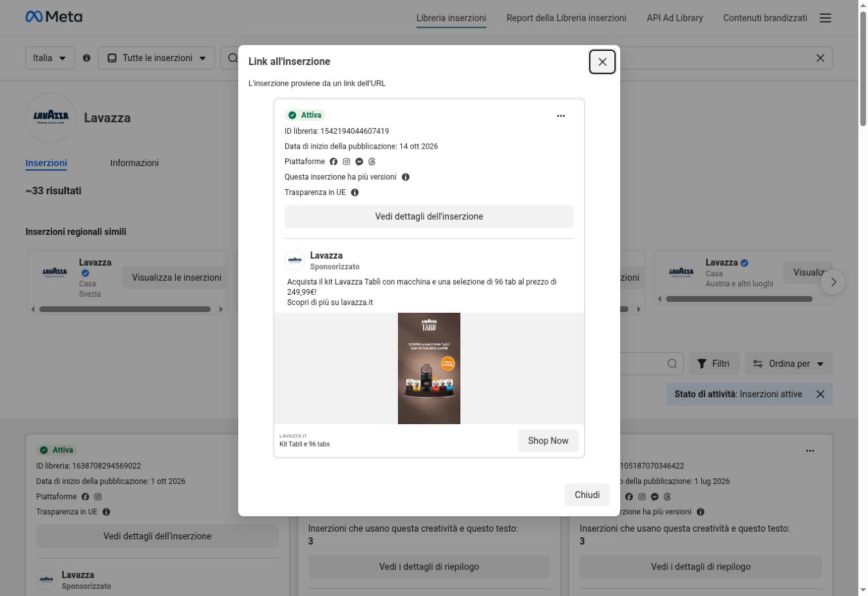868x596 pixels.
Task: Expand the Ordina per sorting dropdown
Action: point(788,364)
